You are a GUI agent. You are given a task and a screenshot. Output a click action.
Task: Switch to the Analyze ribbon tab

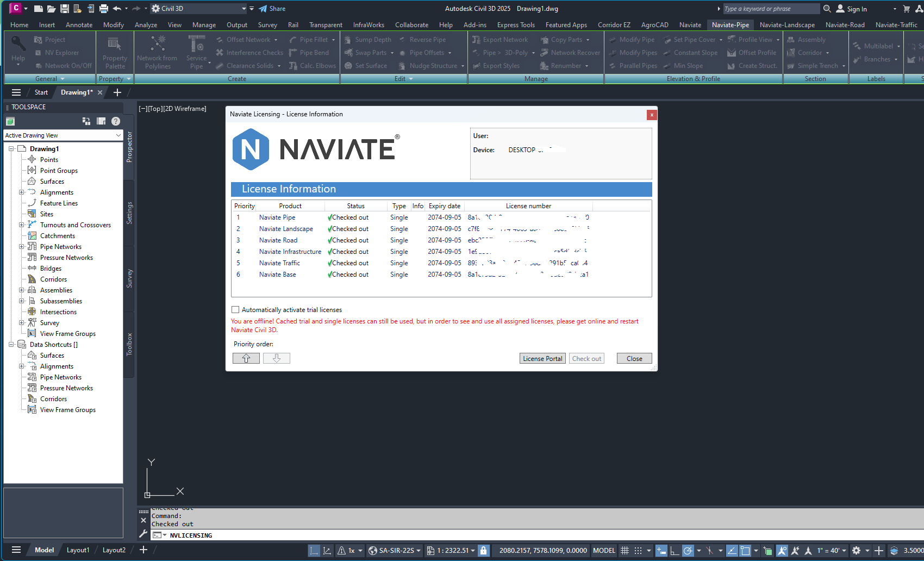(146, 25)
